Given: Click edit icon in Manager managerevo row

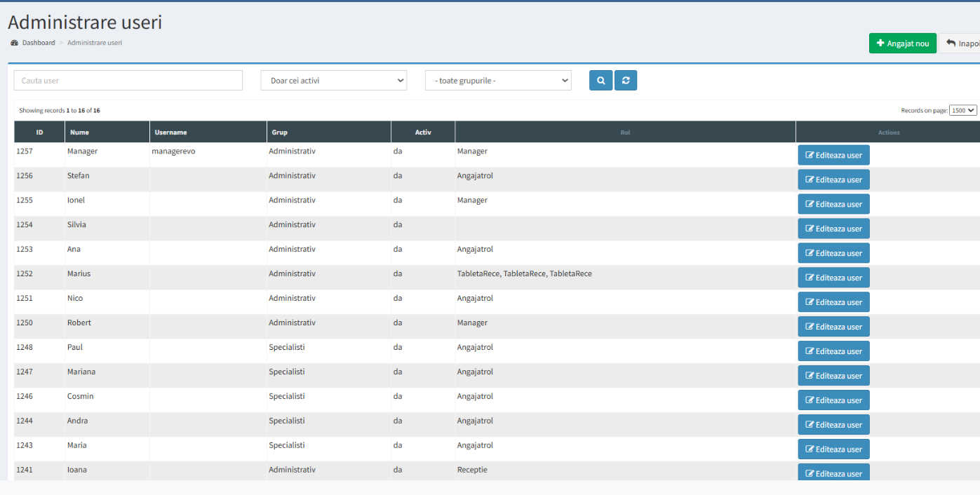Looking at the screenshot, I should (810, 155).
